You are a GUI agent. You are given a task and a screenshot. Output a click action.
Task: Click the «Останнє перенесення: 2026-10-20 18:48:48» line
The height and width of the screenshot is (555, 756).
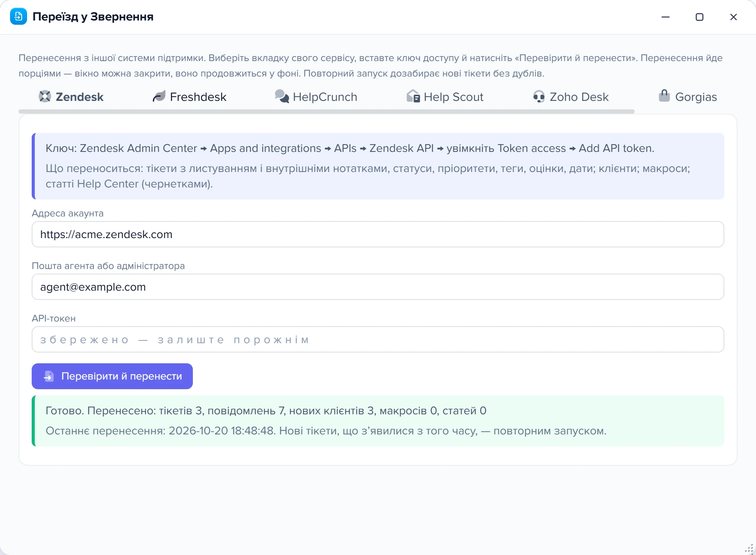tap(326, 431)
